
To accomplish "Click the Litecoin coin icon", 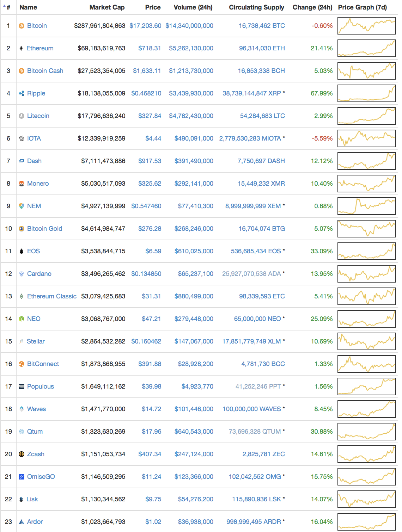I will tap(22, 116).
